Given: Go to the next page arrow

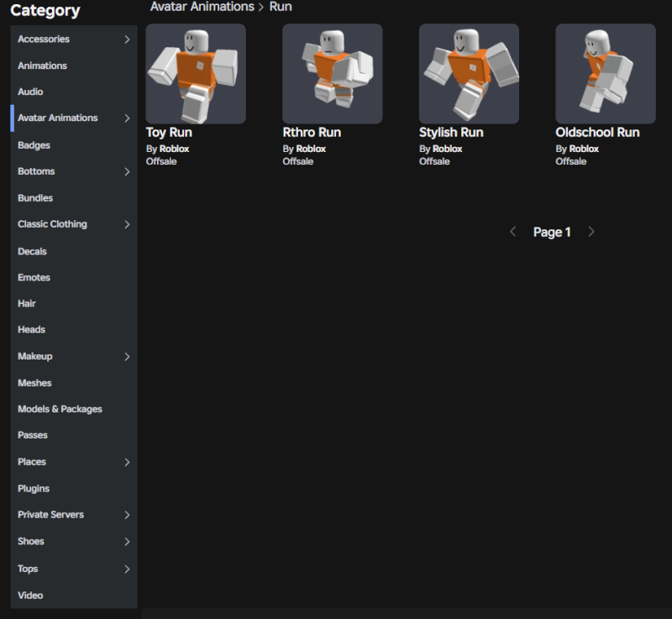Looking at the screenshot, I should [591, 232].
